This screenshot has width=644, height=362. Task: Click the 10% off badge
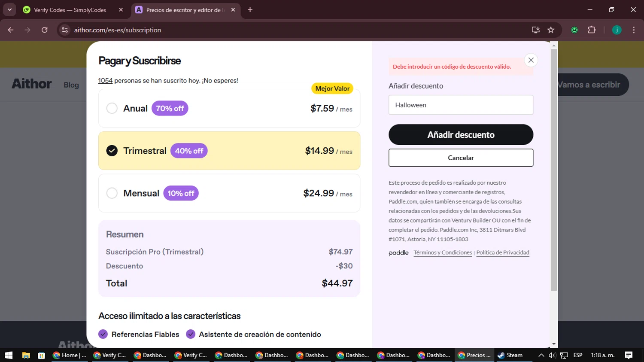[181, 193]
